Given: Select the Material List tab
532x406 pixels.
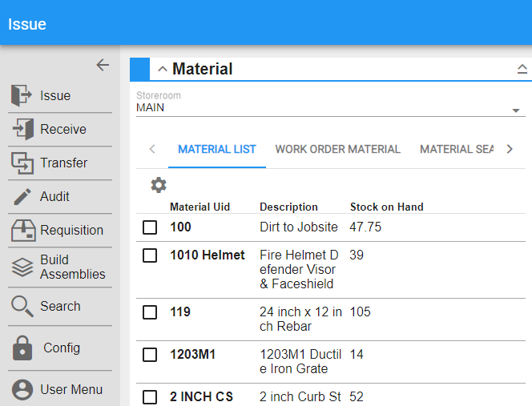Looking at the screenshot, I should coord(217,149).
